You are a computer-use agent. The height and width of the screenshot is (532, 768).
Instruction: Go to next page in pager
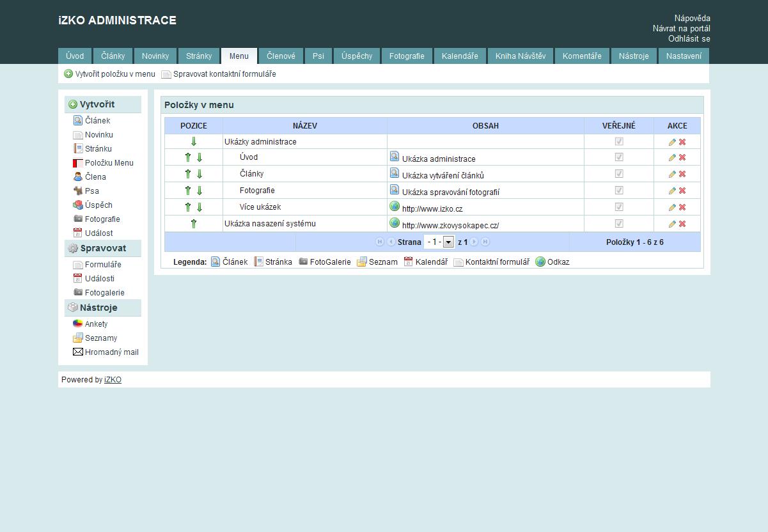474,242
